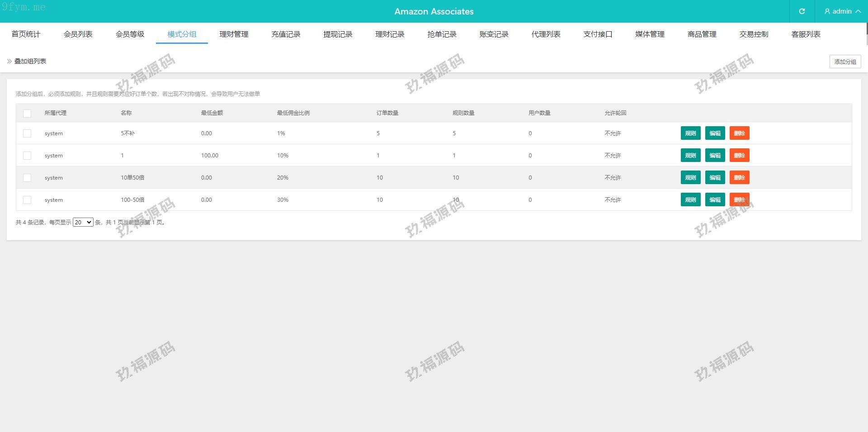Check the box for the 5不补 row
The width and height of the screenshot is (868, 432).
tap(27, 133)
